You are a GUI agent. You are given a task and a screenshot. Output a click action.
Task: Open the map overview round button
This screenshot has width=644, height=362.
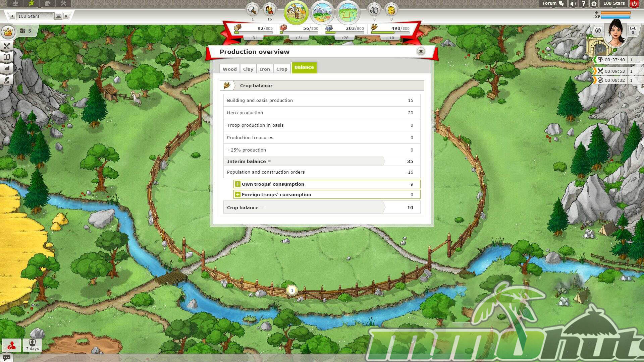pos(348,12)
